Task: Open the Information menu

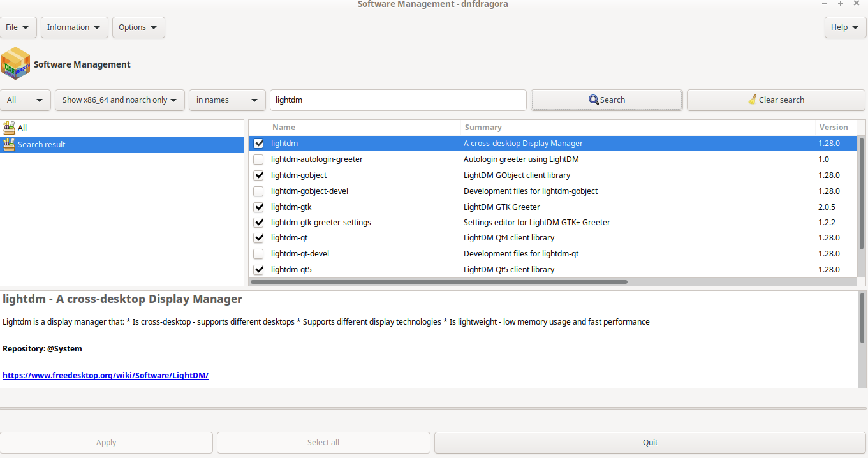Action: click(74, 27)
